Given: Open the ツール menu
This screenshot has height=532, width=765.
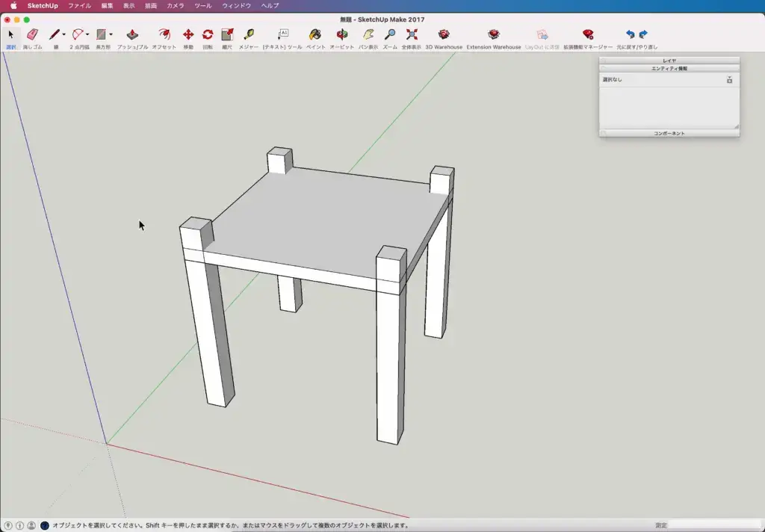Looking at the screenshot, I should (203, 6).
